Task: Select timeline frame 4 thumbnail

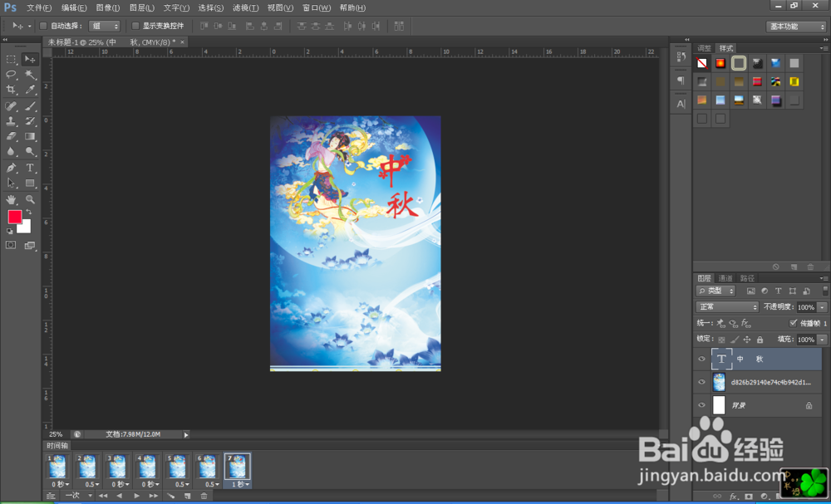Action: coord(147,467)
